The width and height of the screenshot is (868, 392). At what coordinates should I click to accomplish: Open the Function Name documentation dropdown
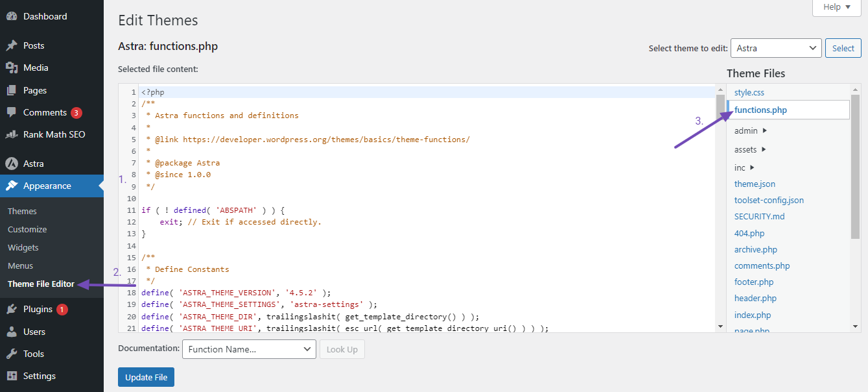click(249, 349)
